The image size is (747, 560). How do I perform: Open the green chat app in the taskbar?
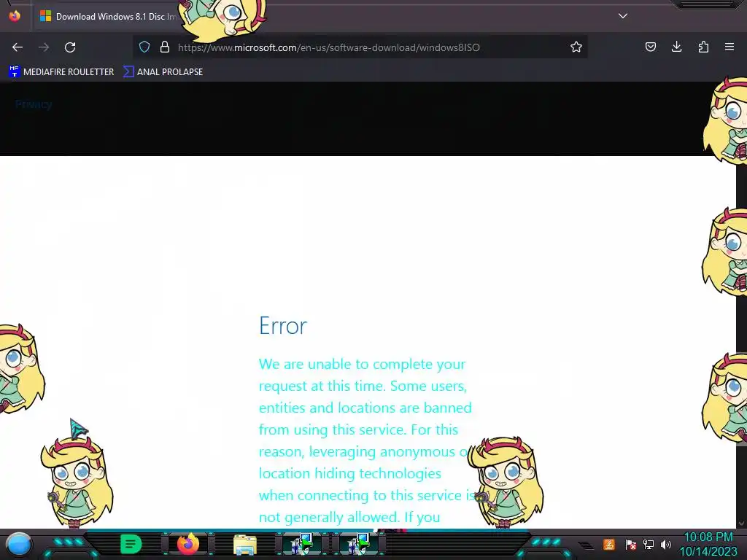(x=131, y=544)
